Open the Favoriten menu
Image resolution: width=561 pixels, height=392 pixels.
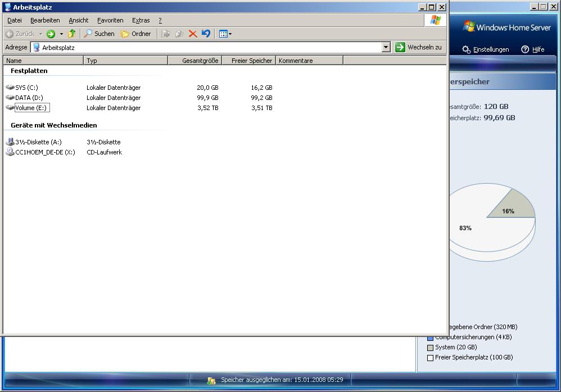[110, 20]
